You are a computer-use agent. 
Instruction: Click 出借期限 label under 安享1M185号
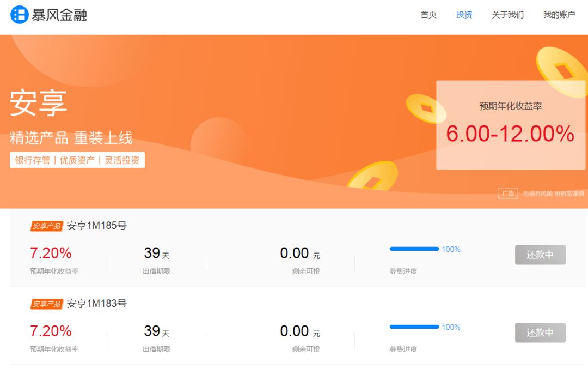(156, 271)
